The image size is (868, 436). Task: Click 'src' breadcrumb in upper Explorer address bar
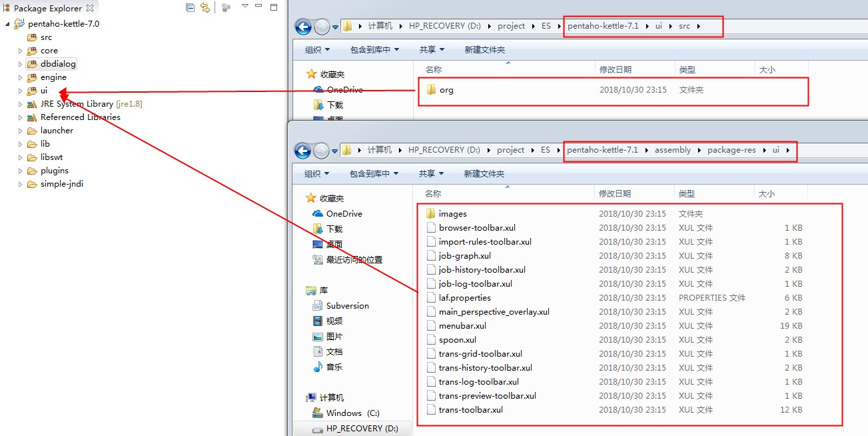tap(684, 26)
